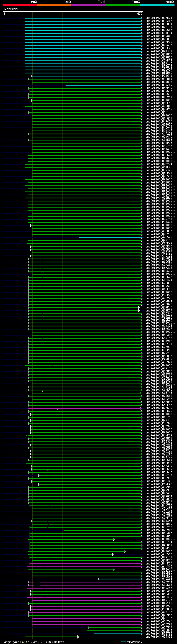Click UniRef100_Q59KS7 hit name
177x644 pixels.
(159, 311)
